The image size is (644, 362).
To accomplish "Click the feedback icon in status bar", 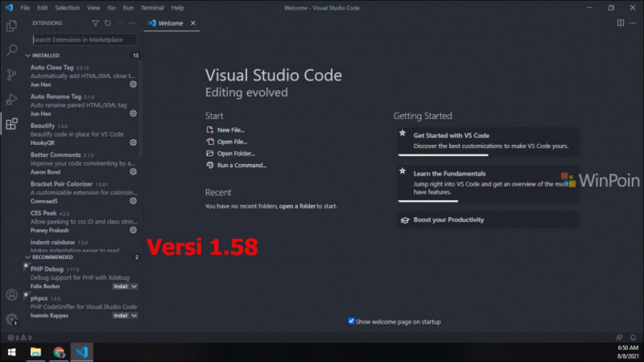I will click(x=619, y=338).
